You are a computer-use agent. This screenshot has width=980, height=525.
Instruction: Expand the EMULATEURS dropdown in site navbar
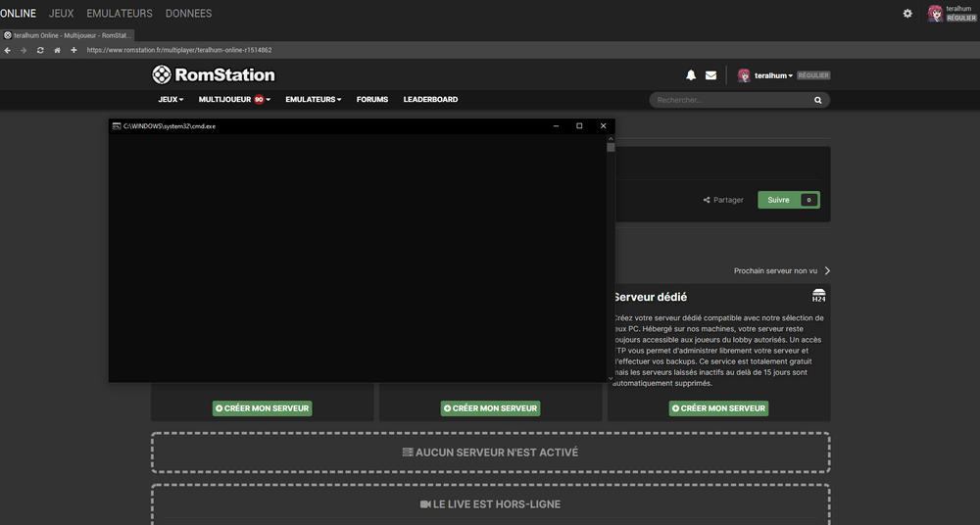314,100
